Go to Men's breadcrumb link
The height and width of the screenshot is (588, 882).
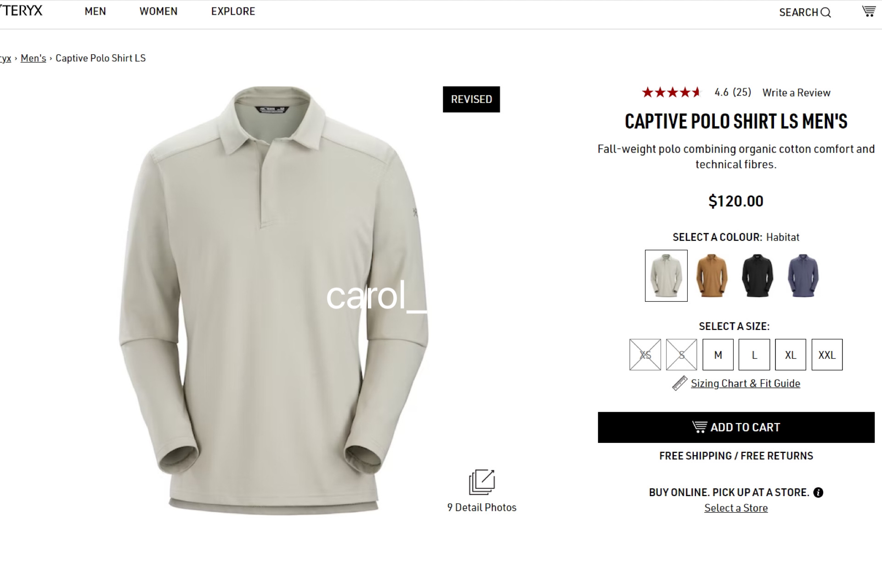(34, 58)
